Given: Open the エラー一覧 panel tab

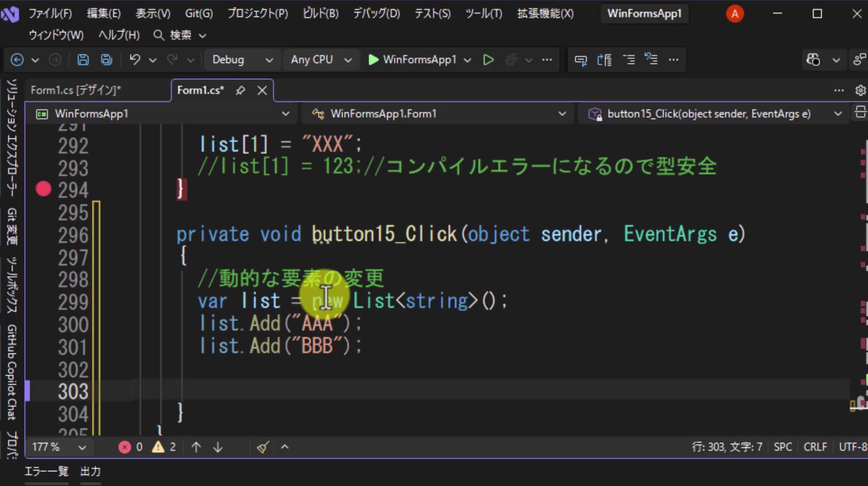Looking at the screenshot, I should tap(46, 472).
